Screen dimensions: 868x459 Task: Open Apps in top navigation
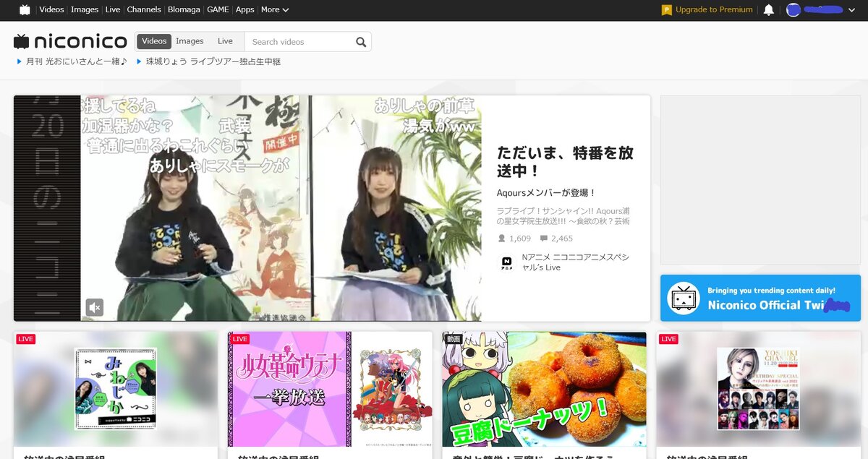pos(245,9)
